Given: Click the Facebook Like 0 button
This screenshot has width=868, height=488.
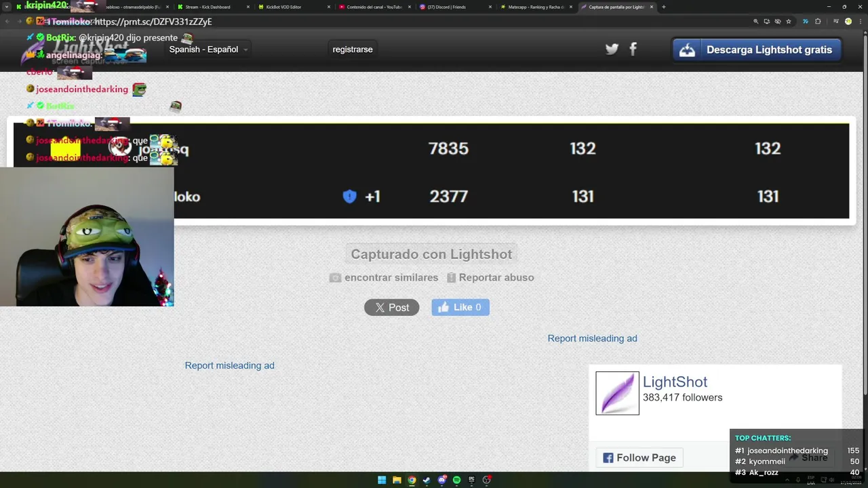Looking at the screenshot, I should pyautogui.click(x=460, y=307).
